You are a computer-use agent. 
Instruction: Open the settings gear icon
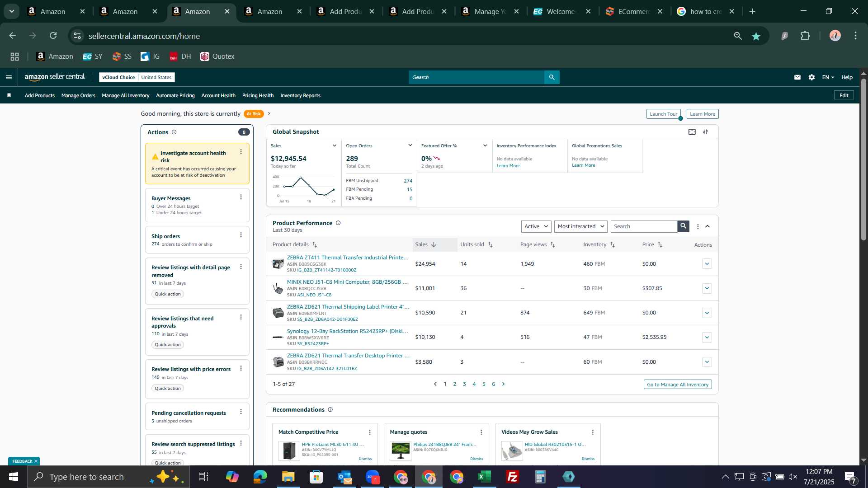click(x=811, y=77)
